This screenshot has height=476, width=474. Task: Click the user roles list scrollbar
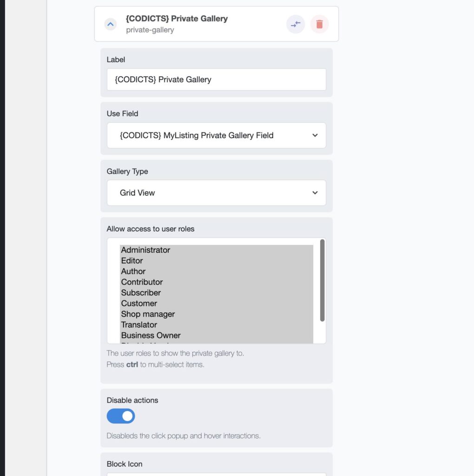pos(322,280)
